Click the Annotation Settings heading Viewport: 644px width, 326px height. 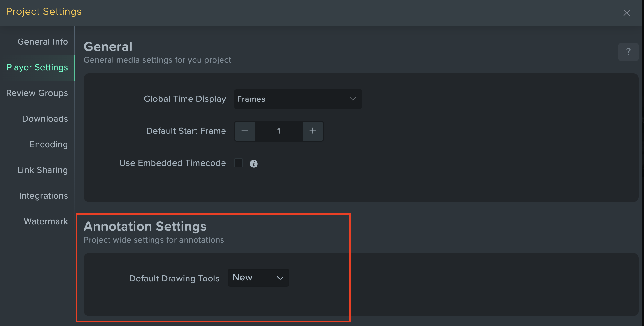tap(145, 226)
